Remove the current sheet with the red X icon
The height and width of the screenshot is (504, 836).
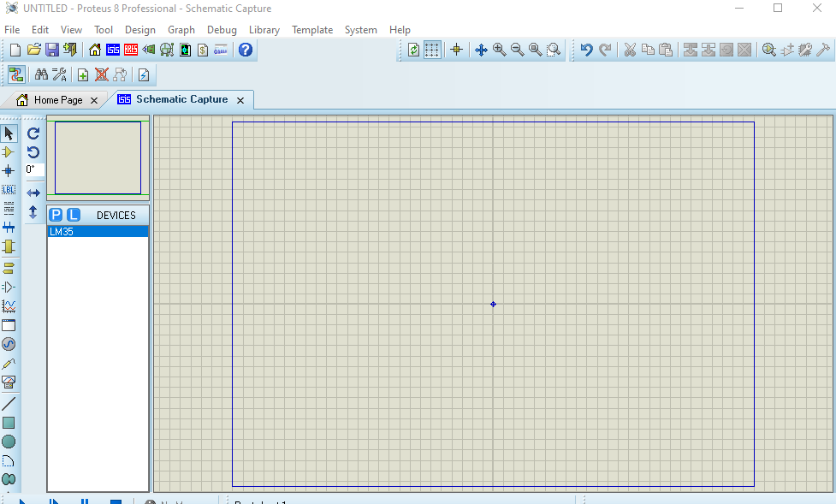[x=101, y=74]
